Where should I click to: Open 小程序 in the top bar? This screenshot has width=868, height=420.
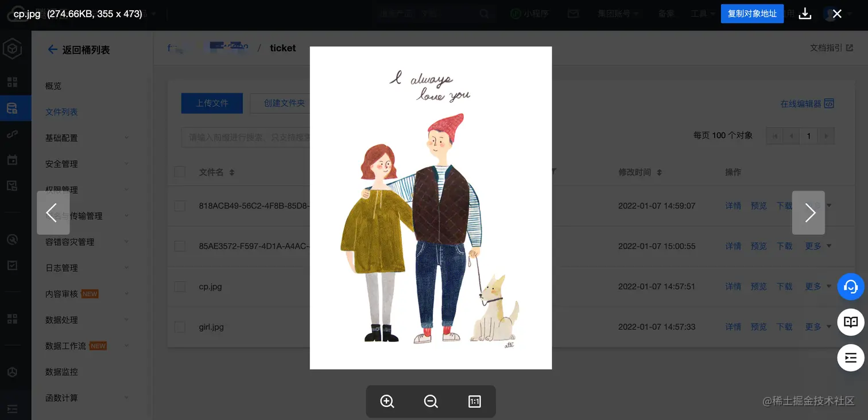click(531, 14)
